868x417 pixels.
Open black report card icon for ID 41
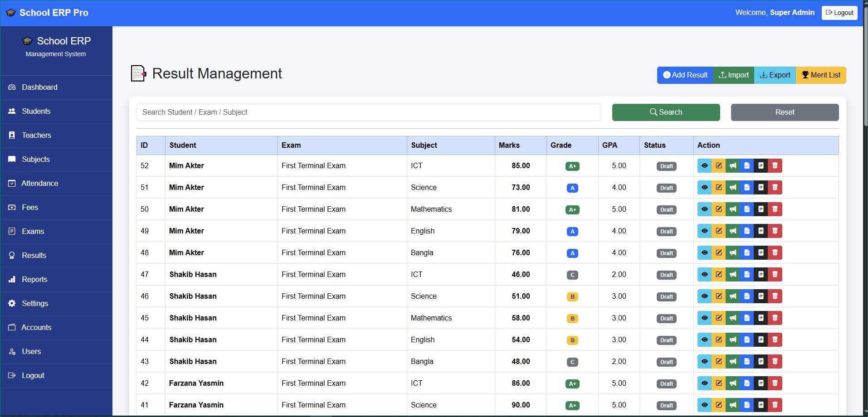761,405
